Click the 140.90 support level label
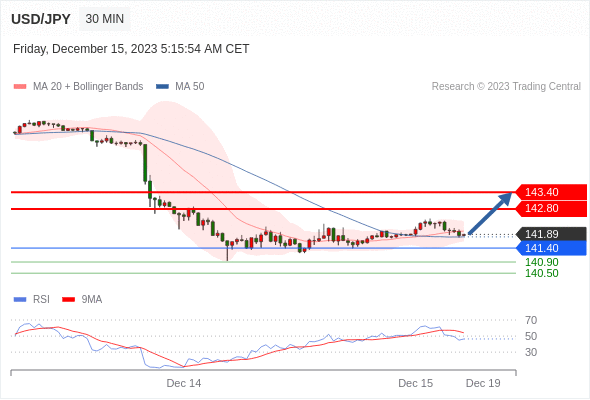 (x=541, y=262)
